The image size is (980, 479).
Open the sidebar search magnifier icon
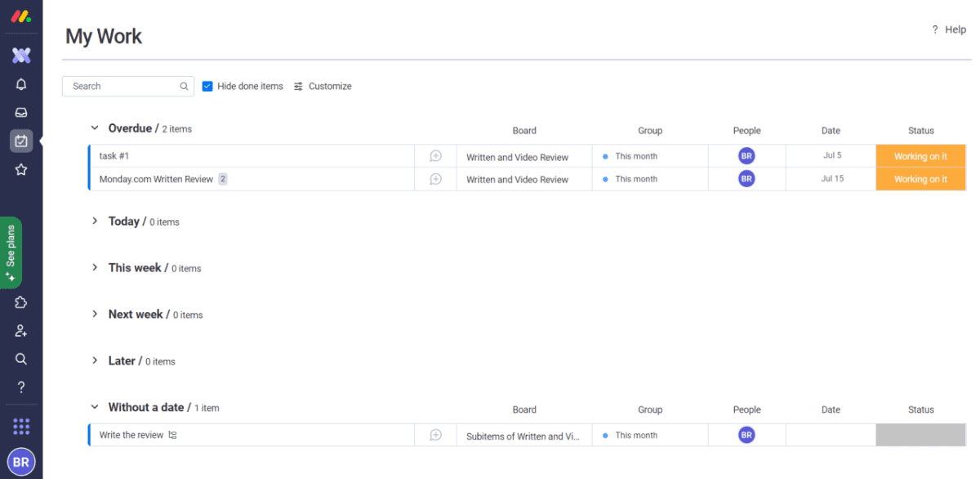click(x=21, y=359)
